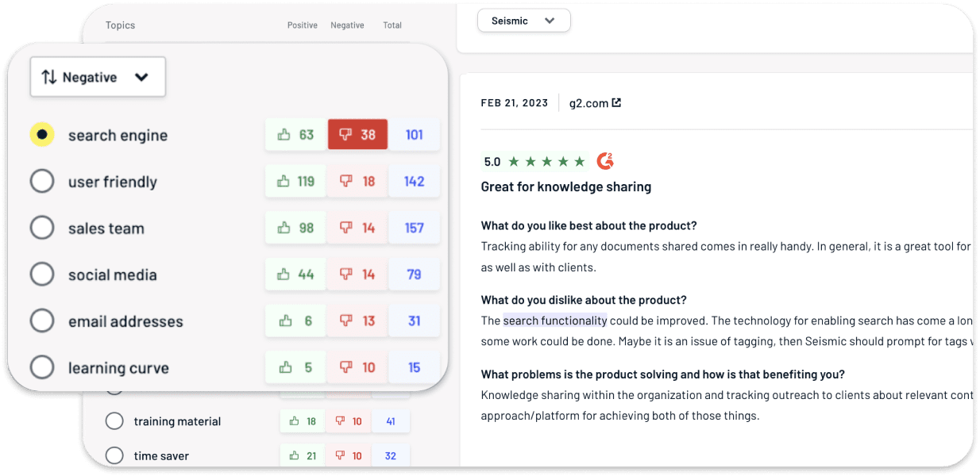The height and width of the screenshot is (476, 980).
Task: Open the Seismic product dropdown
Action: pyautogui.click(x=523, y=21)
